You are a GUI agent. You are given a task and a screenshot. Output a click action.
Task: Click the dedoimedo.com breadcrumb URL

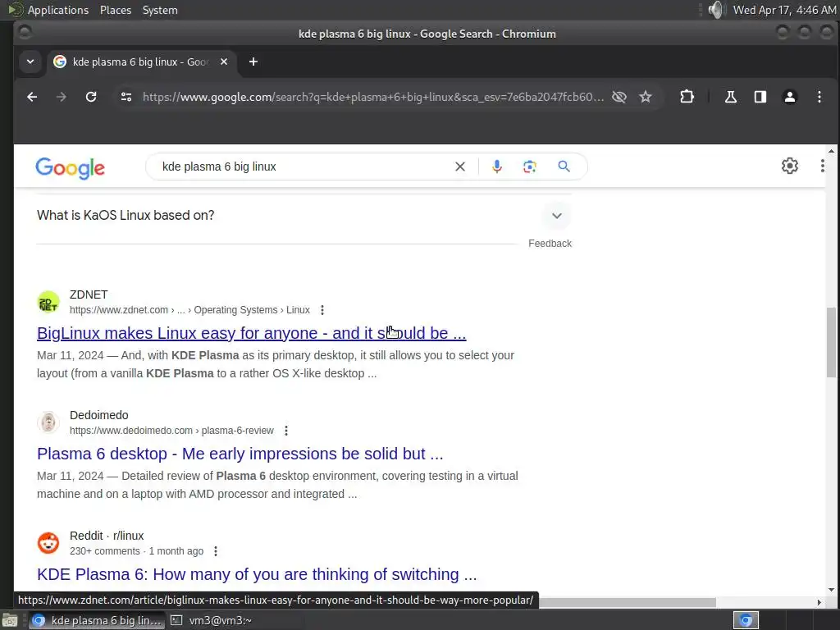pos(171,431)
